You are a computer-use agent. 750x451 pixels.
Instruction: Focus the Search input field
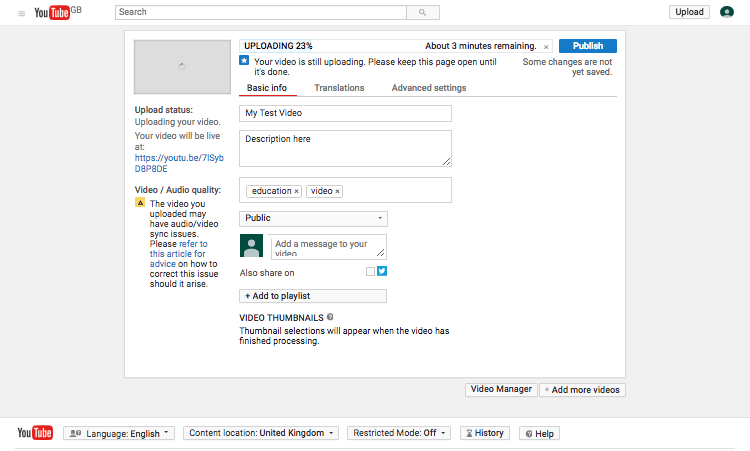click(261, 12)
